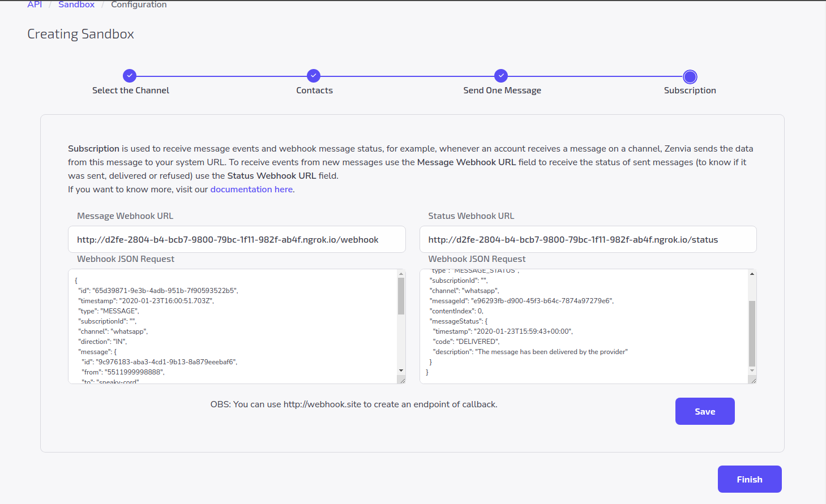The image size is (826, 504).
Task: Click scrollbar thumb of message JSON textarea
Action: pos(401,296)
